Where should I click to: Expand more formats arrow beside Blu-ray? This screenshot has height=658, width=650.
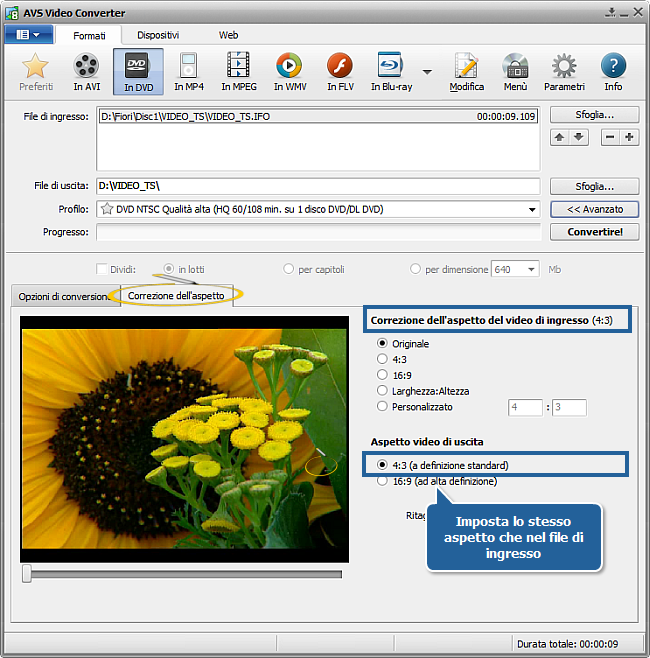tap(428, 72)
